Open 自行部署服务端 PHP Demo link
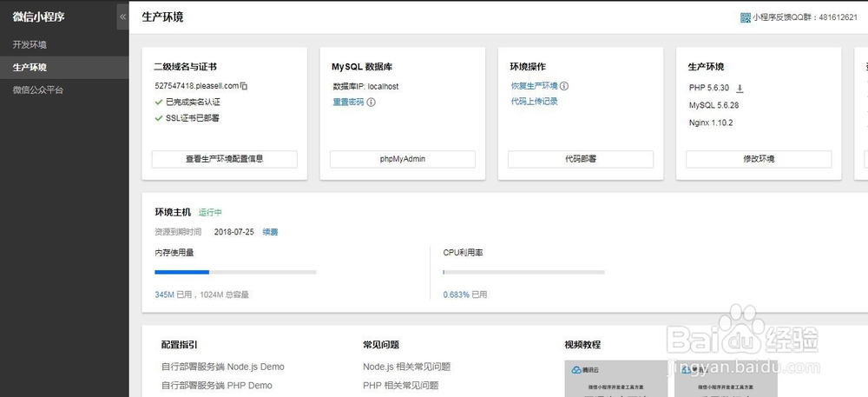Screen dimensions: 868x397 pos(216,386)
